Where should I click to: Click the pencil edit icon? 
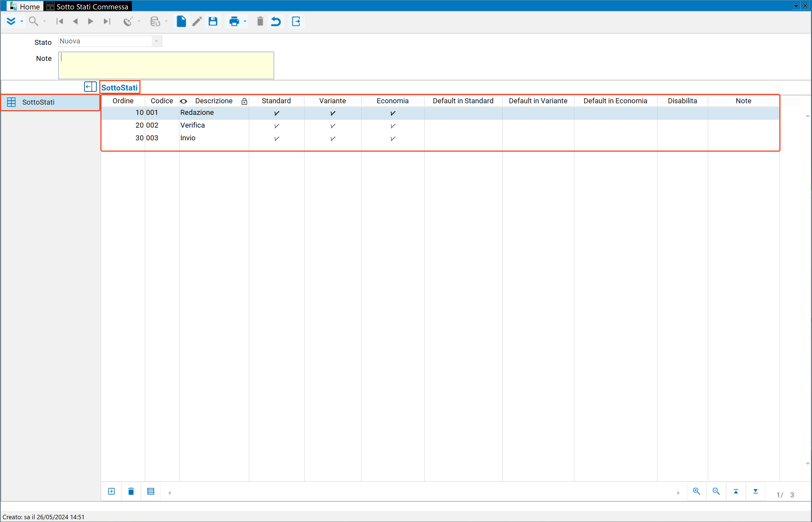click(x=197, y=21)
